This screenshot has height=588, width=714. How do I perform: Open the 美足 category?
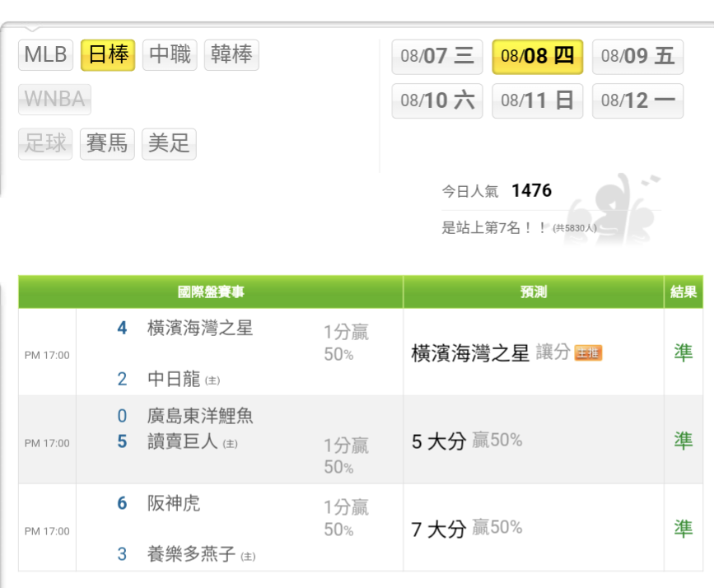coord(169,144)
